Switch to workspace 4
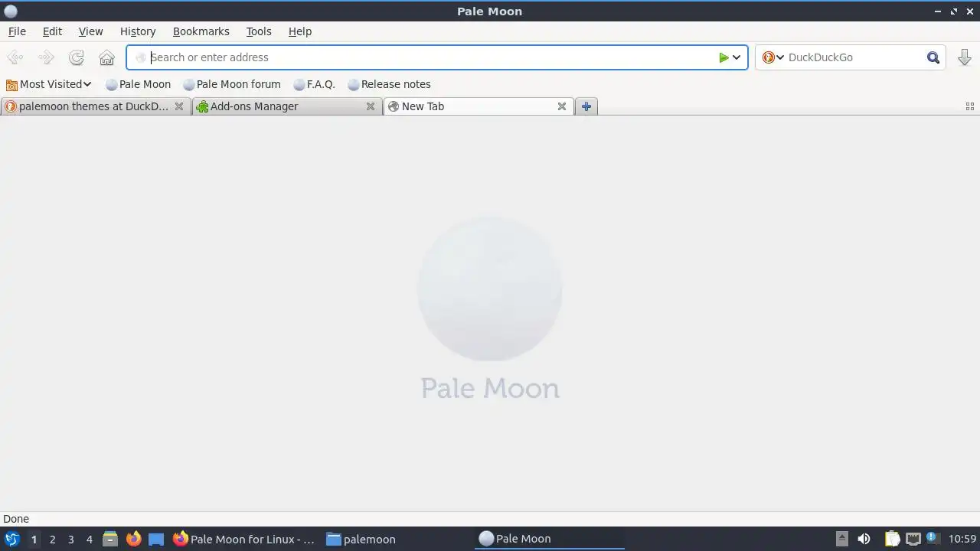The image size is (980, 551). tap(89, 540)
